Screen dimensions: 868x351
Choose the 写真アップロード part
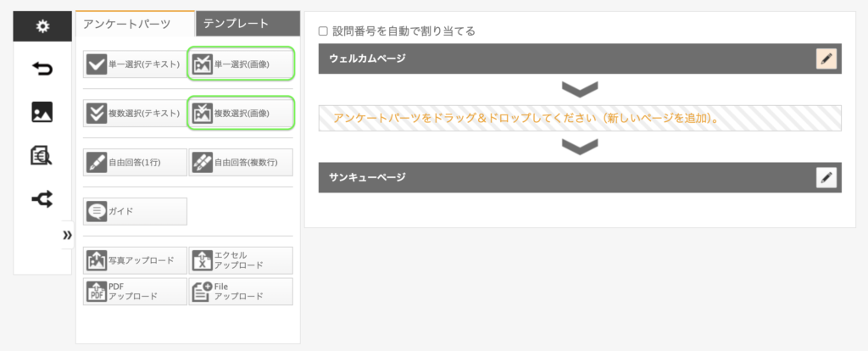[135, 260]
